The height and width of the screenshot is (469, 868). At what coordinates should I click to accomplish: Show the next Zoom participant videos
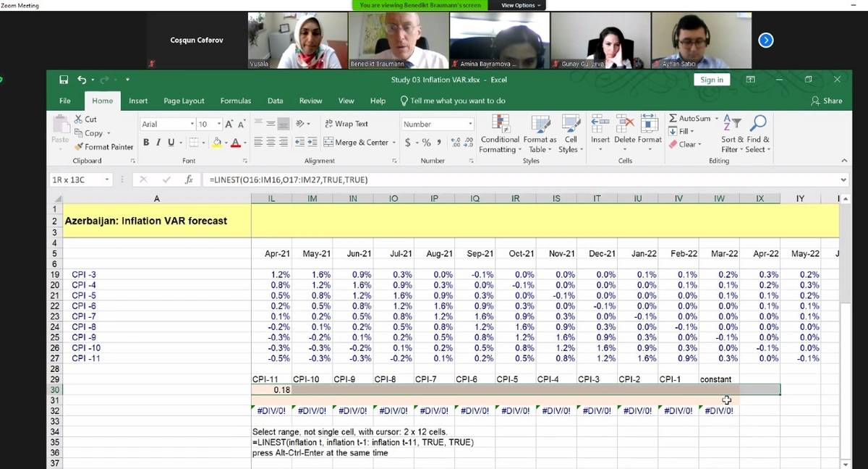tap(766, 41)
